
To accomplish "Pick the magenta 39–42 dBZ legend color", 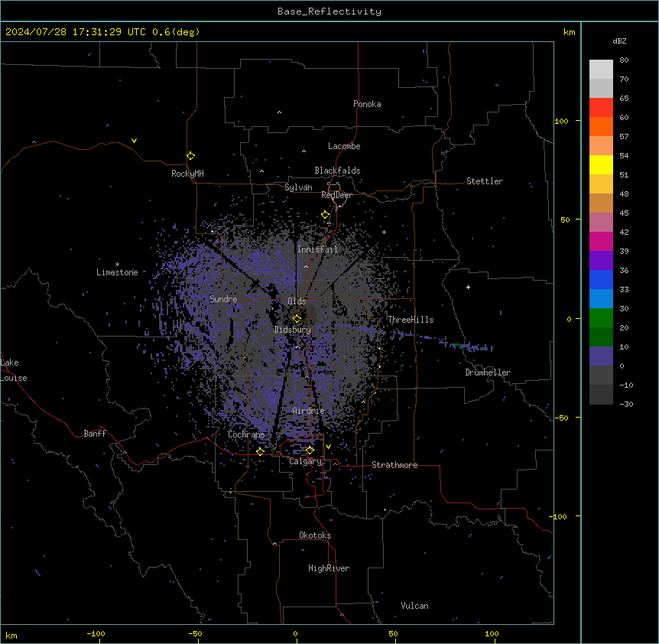I will coord(601,241).
